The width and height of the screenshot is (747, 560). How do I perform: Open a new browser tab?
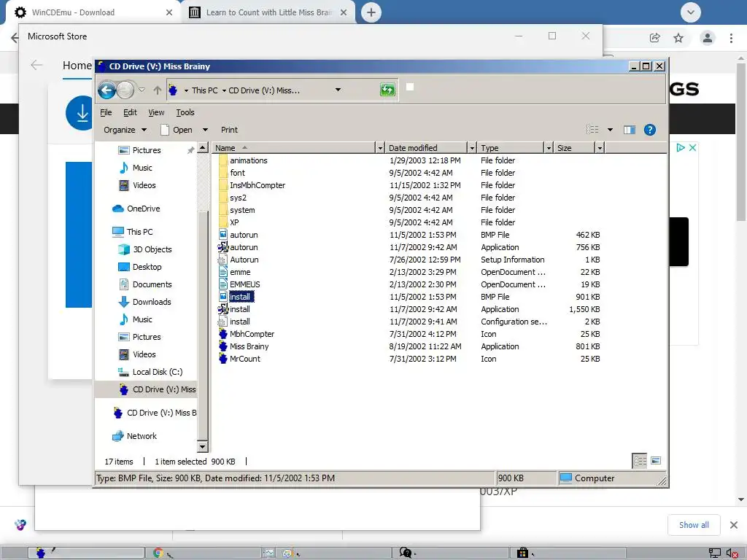click(x=371, y=12)
